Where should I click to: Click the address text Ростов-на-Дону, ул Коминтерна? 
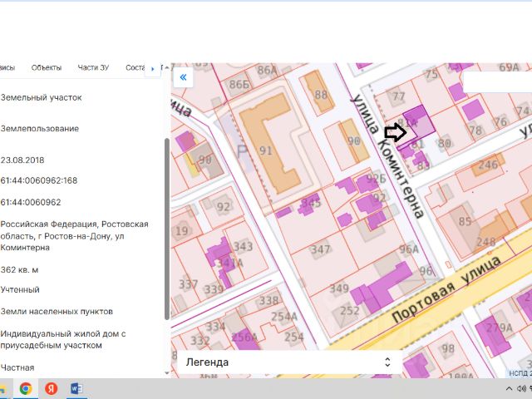74,236
